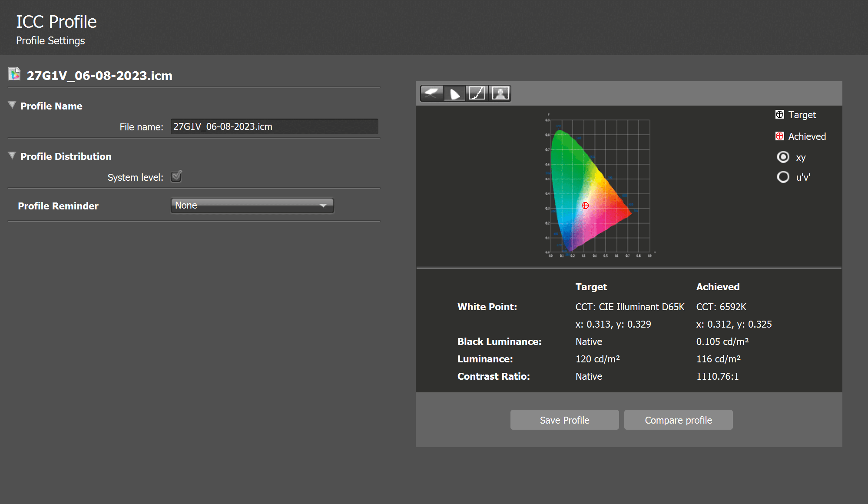Select the chromaticity diagram view icon
The image size is (868, 504).
click(x=454, y=93)
